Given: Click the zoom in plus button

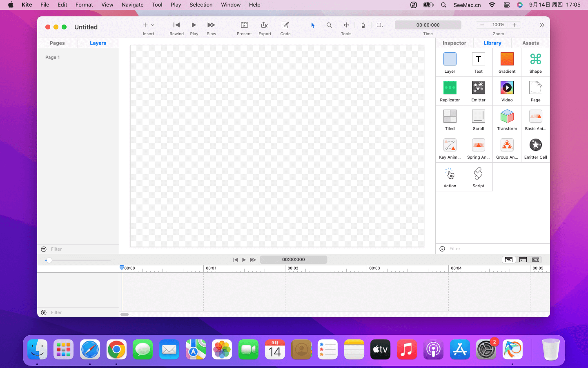Looking at the screenshot, I should point(514,25).
